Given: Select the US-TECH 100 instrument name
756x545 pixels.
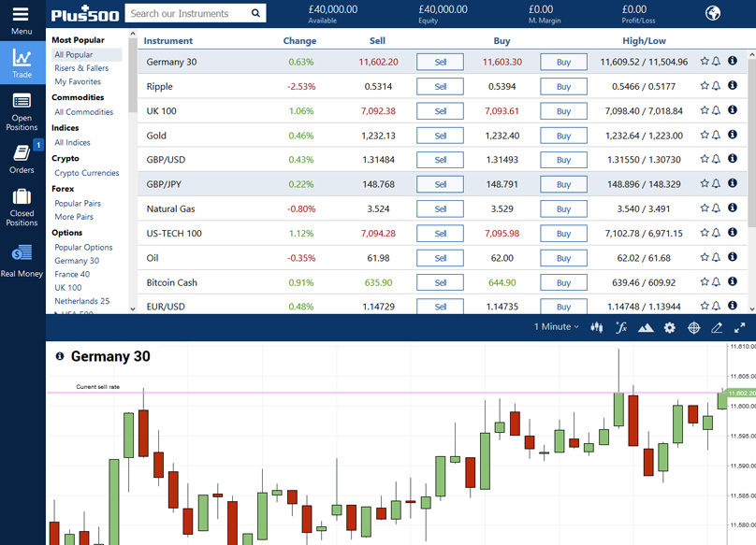Looking at the screenshot, I should coord(174,234).
